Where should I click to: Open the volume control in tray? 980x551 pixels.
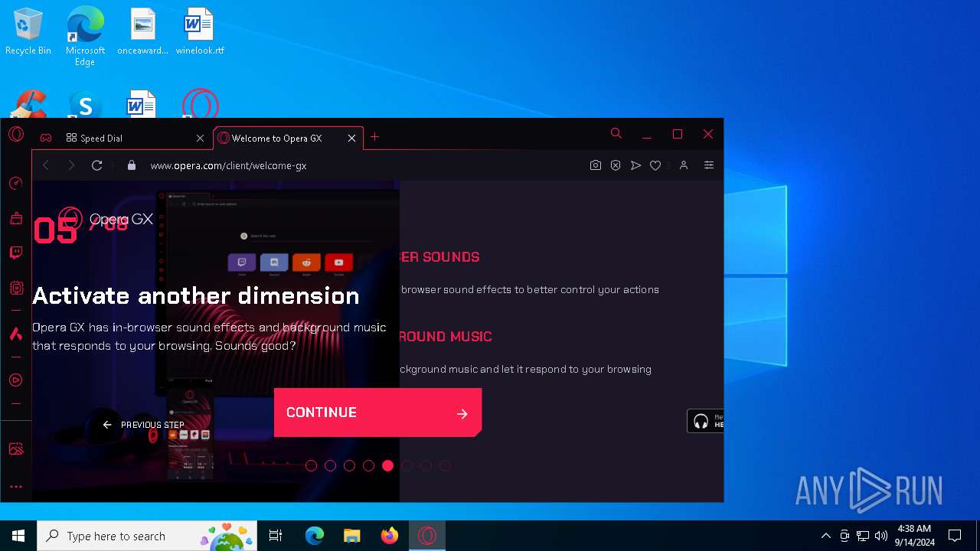point(881,536)
